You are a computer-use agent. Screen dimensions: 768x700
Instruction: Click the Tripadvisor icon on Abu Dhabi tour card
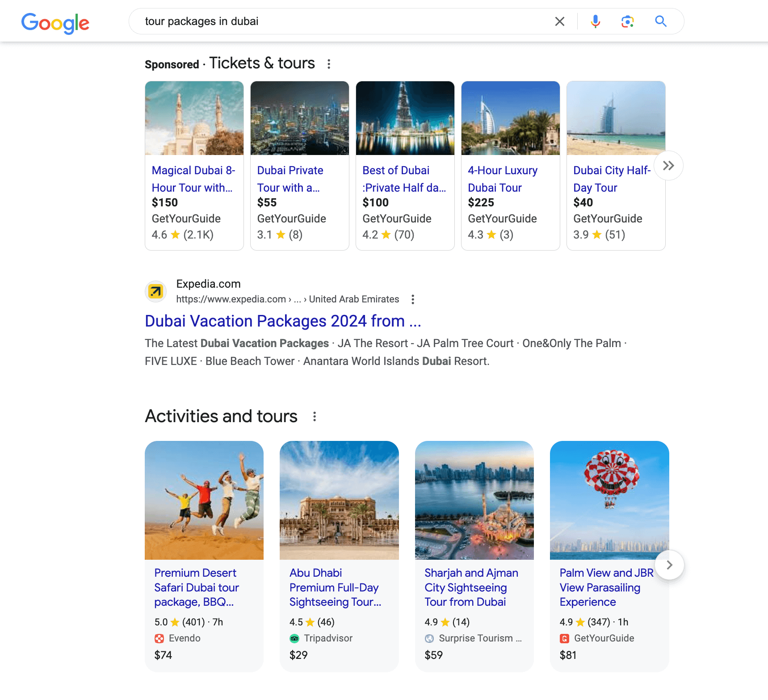pyautogui.click(x=295, y=638)
